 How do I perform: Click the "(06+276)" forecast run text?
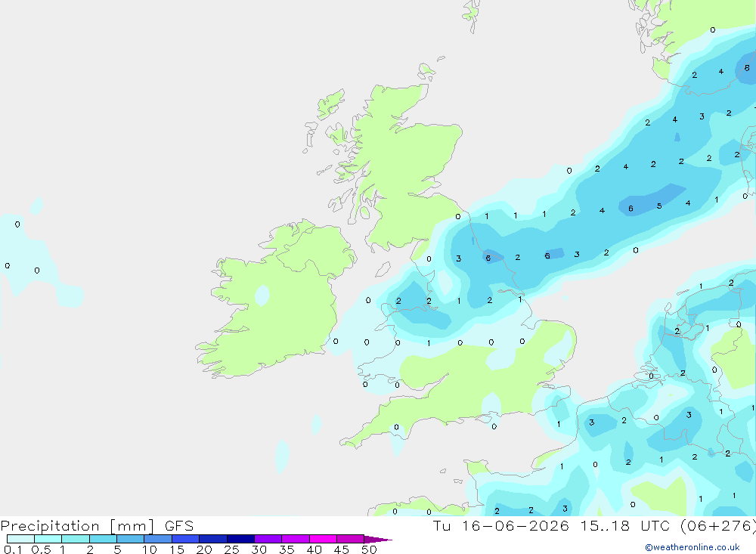tap(718, 526)
